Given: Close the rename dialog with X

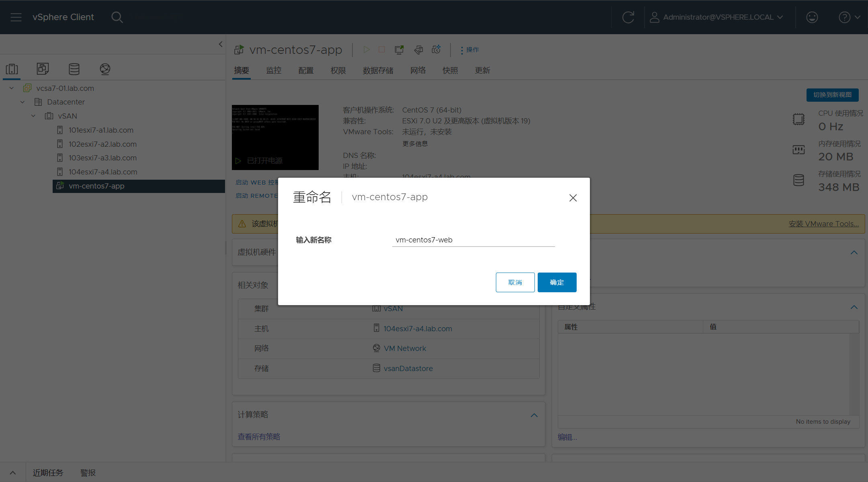Looking at the screenshot, I should [x=573, y=198].
